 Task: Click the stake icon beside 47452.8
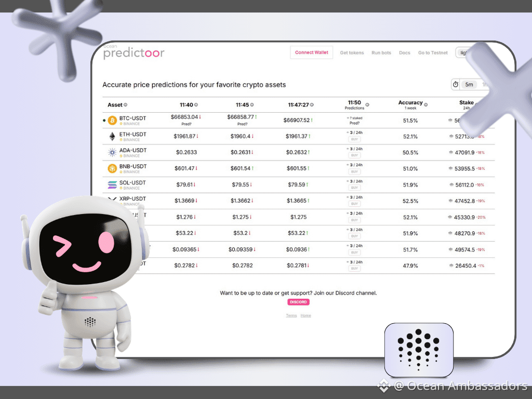pyautogui.click(x=450, y=201)
